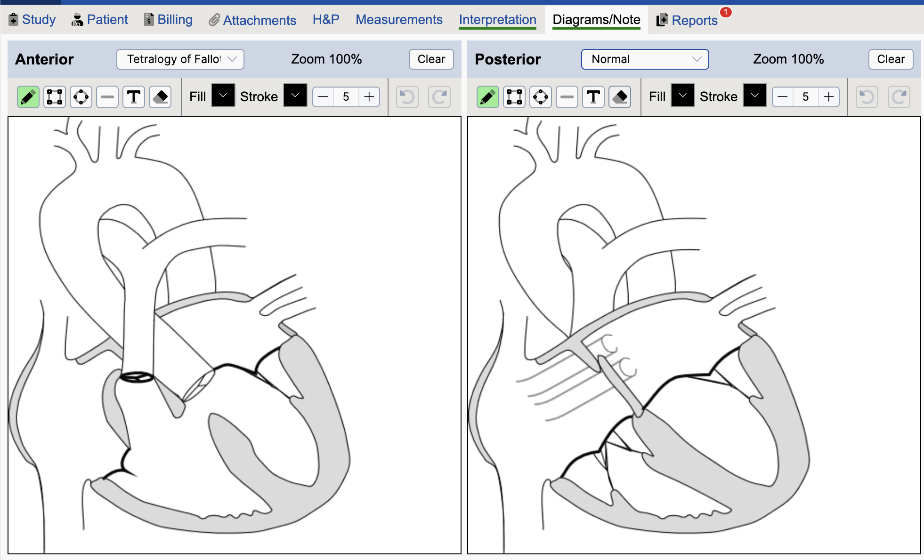Open the Reports tab
This screenshot has height=560, width=924.
click(694, 20)
